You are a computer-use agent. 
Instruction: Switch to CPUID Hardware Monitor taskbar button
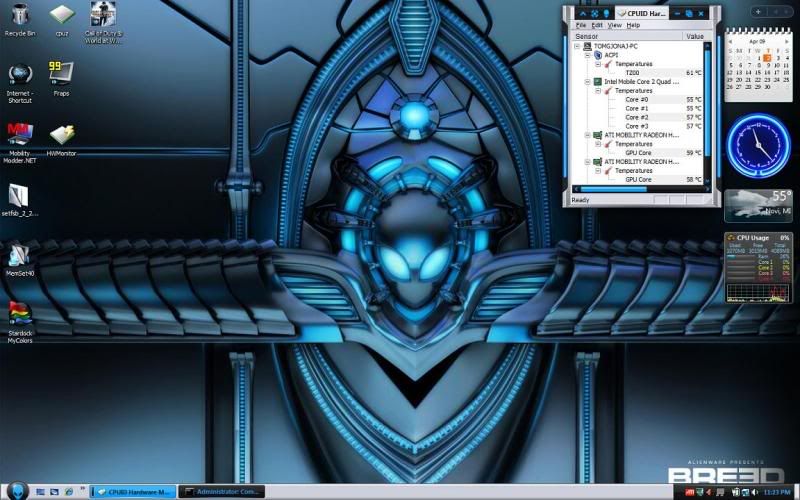tap(133, 492)
